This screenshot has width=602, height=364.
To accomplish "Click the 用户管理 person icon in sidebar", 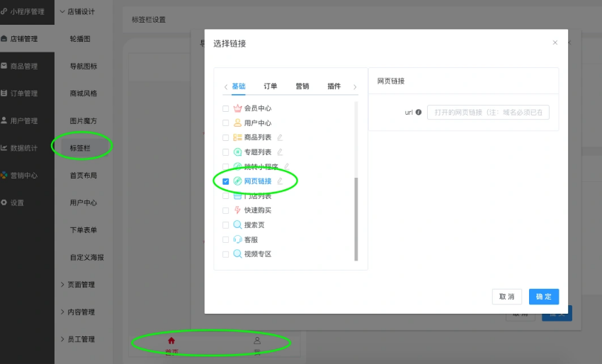I will 4,120.
